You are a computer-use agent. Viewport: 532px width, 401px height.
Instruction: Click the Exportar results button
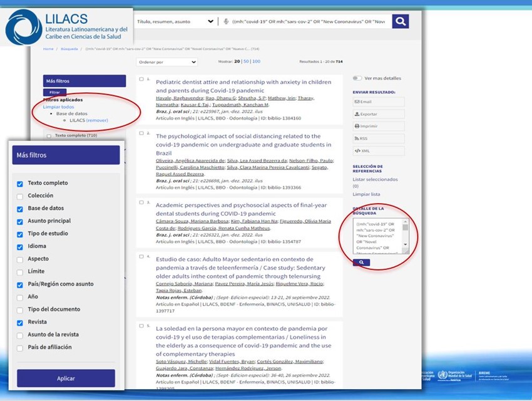(x=378, y=114)
